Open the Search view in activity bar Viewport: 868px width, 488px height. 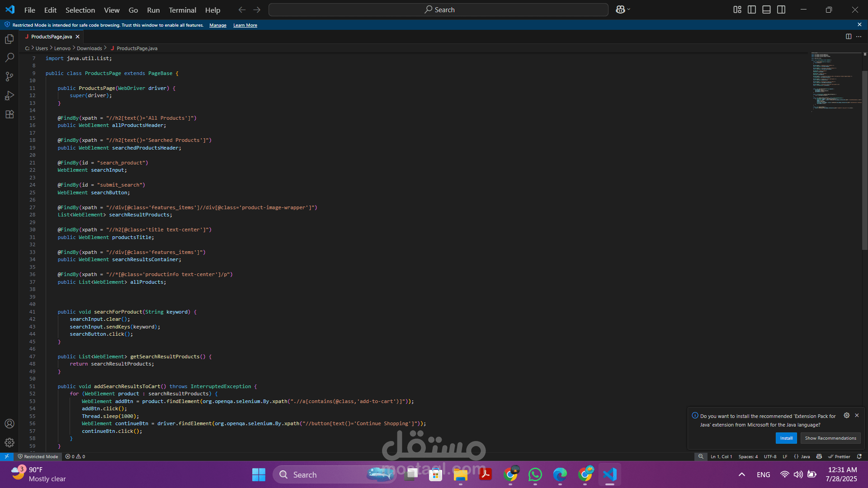click(x=9, y=58)
